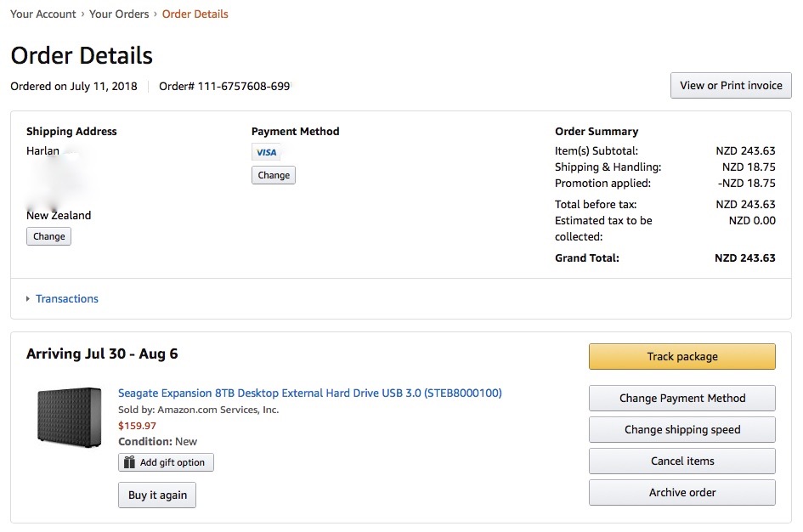Click the Transactions link text
The width and height of the screenshot is (803, 532).
coord(67,299)
